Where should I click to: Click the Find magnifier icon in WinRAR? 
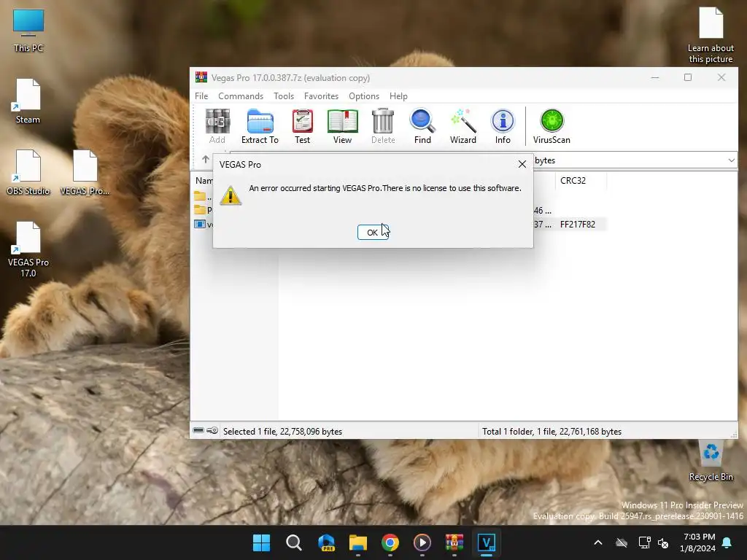[422, 126]
